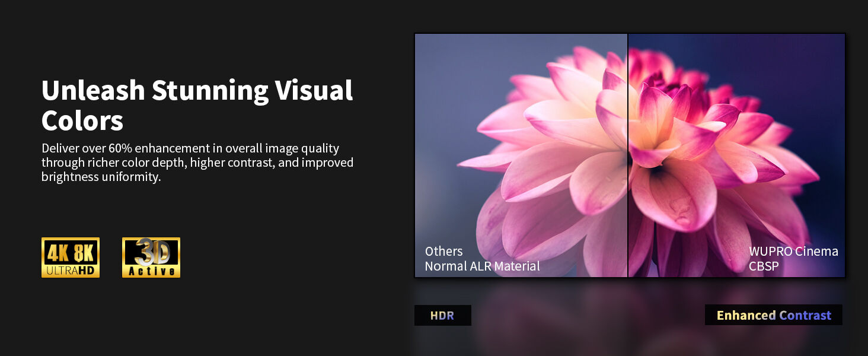
Task: Click the '8K' text in the gold badge
Action: click(x=84, y=253)
